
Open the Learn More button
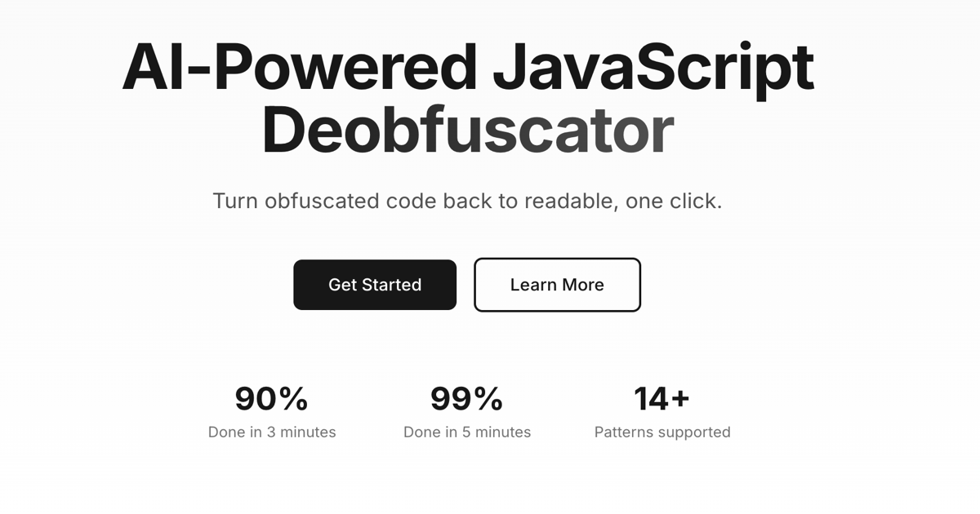click(x=557, y=285)
